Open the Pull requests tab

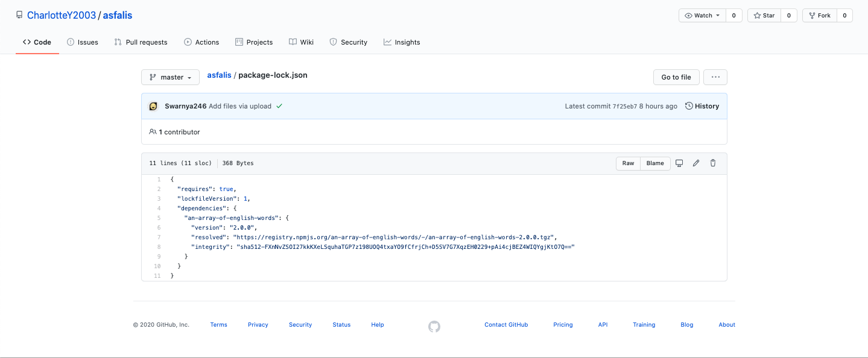[141, 42]
